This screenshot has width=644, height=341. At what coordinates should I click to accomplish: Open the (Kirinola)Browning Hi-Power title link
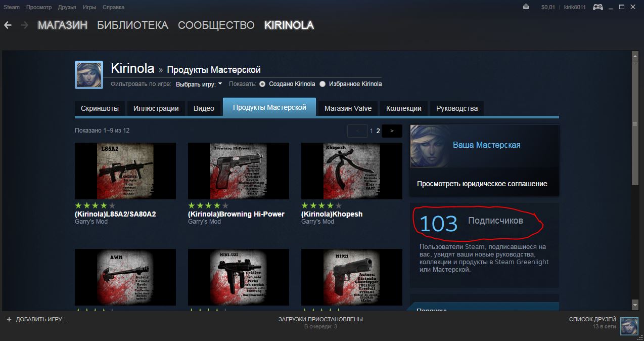coord(236,214)
